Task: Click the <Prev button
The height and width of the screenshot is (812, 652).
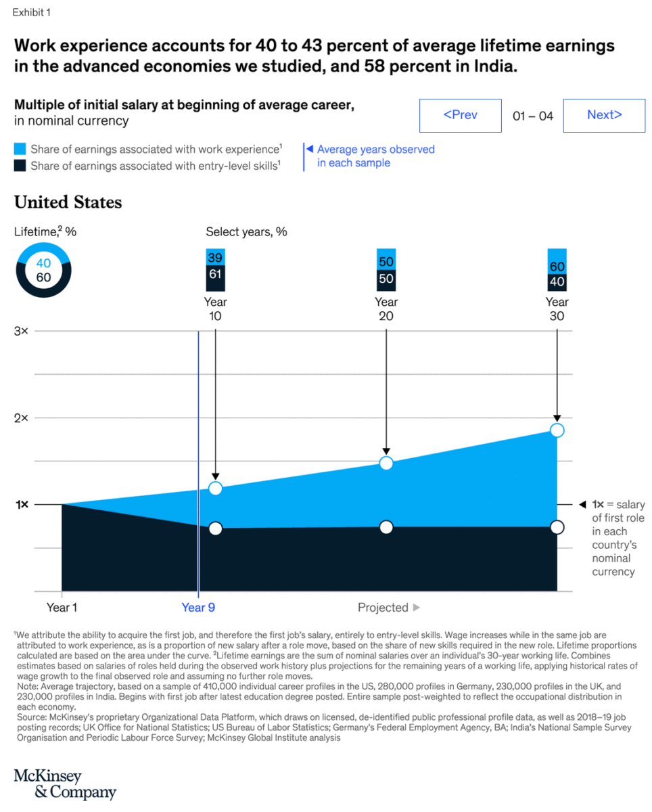Action: click(x=460, y=115)
